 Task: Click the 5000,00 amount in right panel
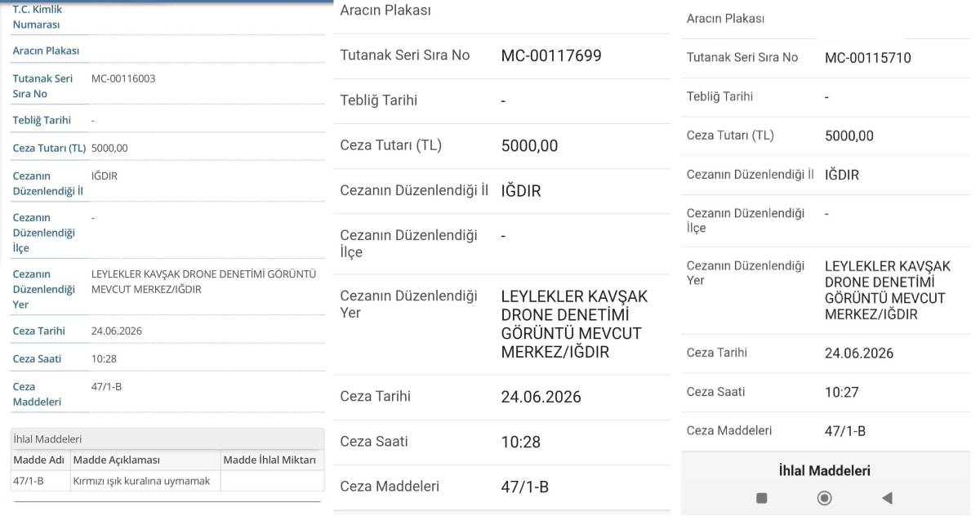(849, 136)
